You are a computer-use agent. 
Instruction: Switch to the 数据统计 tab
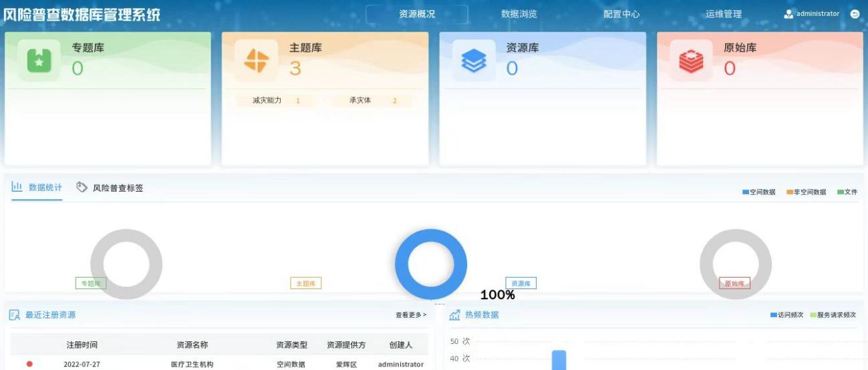click(x=37, y=188)
